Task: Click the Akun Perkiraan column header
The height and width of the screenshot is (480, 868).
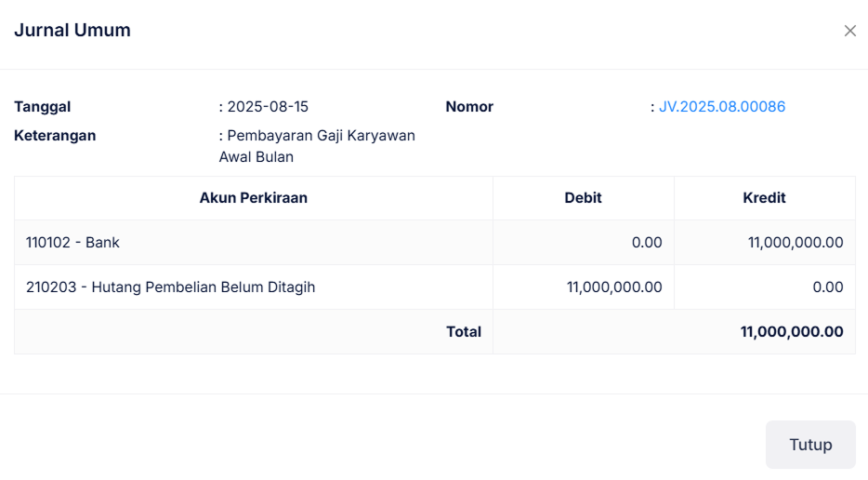Action: [x=253, y=198]
